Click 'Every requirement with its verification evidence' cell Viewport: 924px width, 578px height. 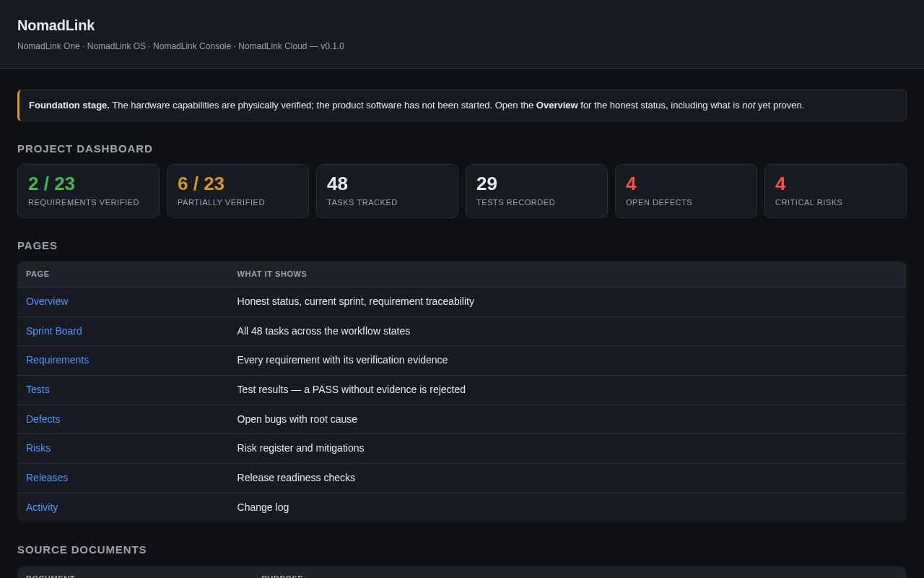click(x=342, y=360)
